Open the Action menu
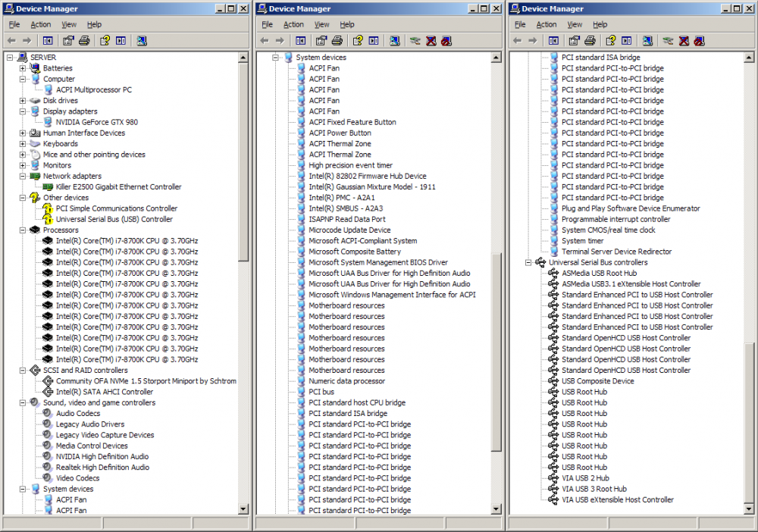Screen dimensions: 758x532 42,23
